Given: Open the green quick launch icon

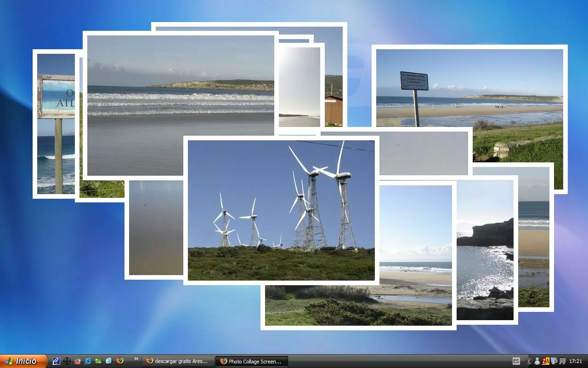Looking at the screenshot, I should point(98,361).
